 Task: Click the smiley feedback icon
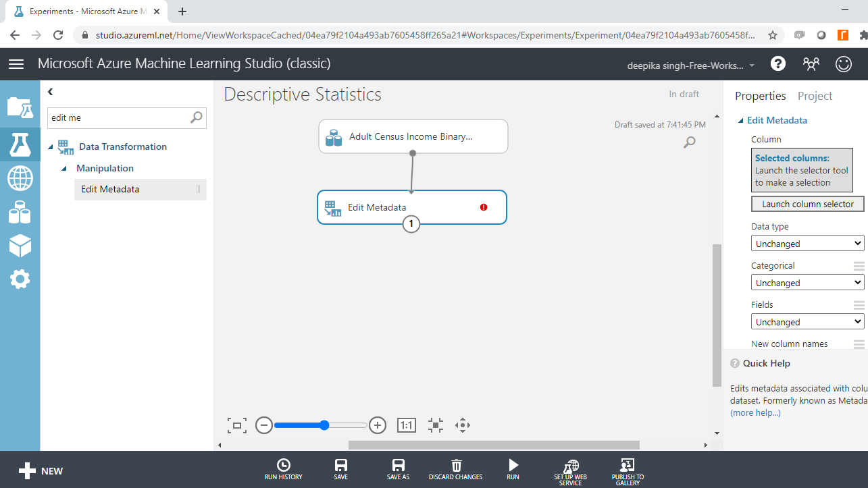point(844,63)
